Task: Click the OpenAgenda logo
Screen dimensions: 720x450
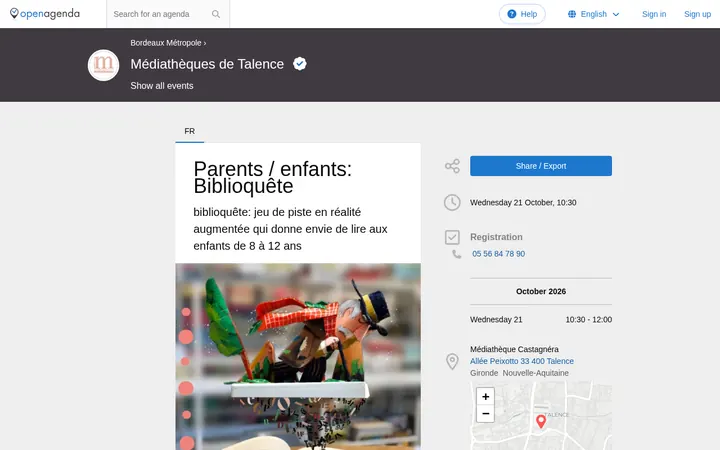Action: (45, 14)
